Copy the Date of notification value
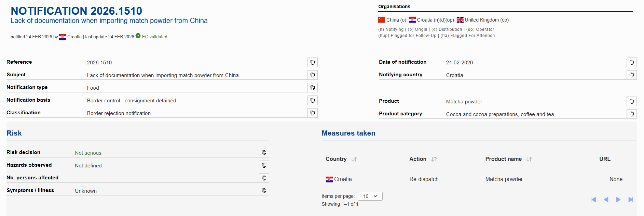 pyautogui.click(x=632, y=62)
